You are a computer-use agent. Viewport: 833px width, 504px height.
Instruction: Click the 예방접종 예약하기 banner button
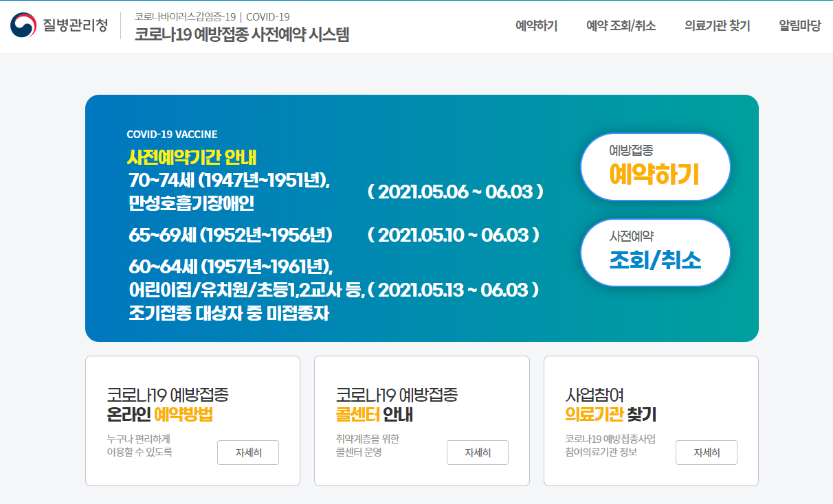[656, 167]
